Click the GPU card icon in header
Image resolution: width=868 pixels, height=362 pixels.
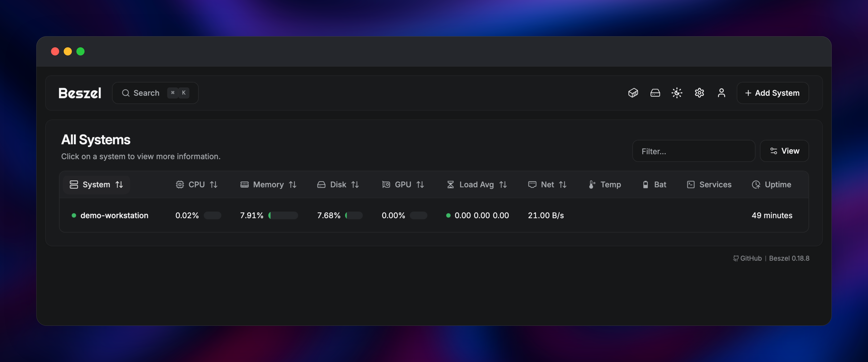(x=386, y=185)
